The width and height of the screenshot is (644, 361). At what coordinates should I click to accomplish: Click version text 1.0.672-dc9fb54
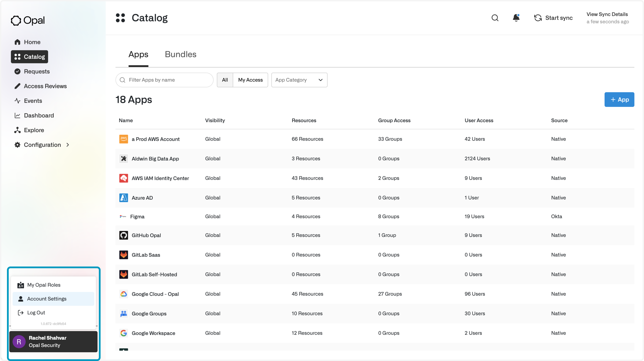(x=53, y=324)
